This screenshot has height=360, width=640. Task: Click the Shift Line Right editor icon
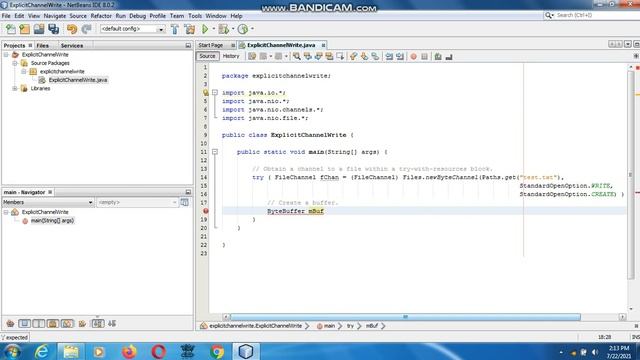(x=400, y=56)
